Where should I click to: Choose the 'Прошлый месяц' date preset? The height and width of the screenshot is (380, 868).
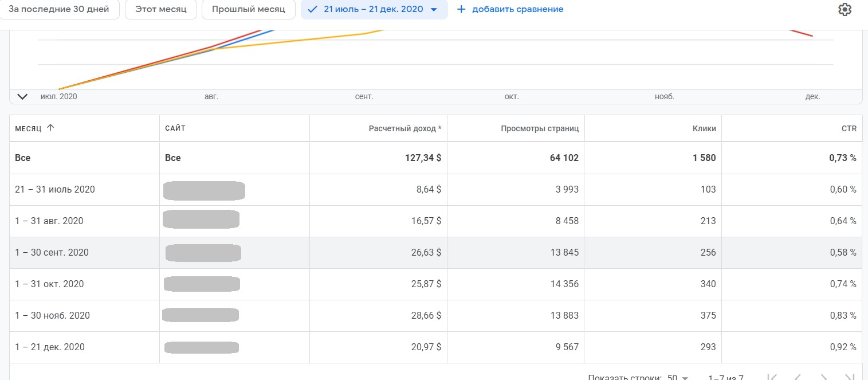click(248, 10)
